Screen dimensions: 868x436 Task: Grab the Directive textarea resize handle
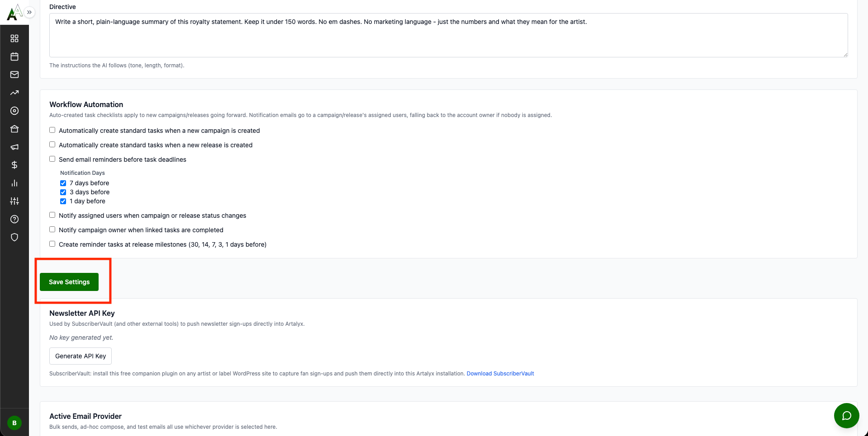[845, 55]
